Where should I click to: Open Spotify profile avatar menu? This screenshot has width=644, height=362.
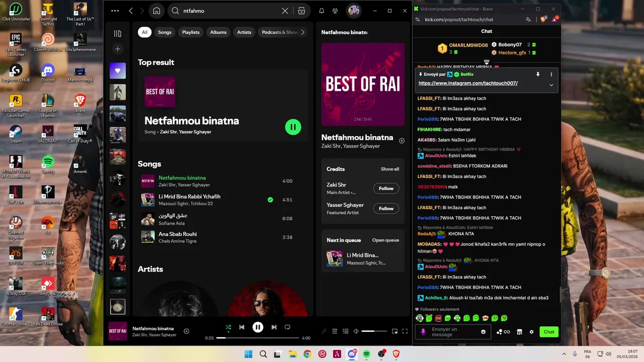coord(354,11)
